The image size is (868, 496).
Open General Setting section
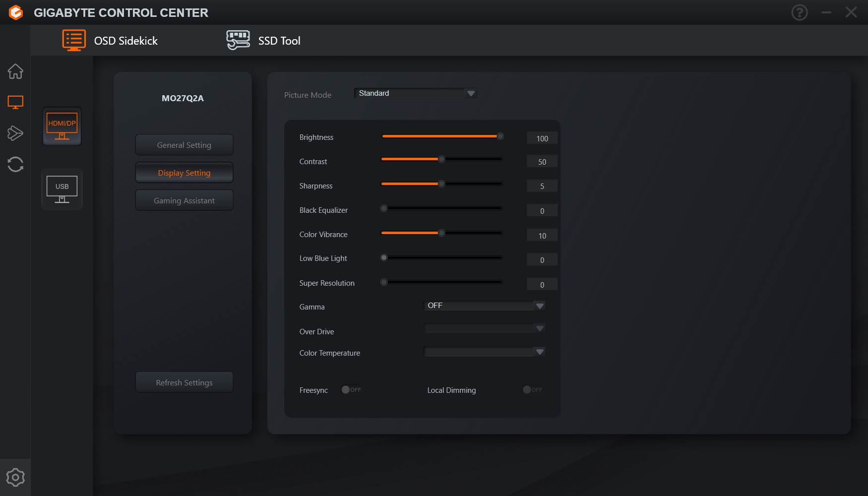[x=184, y=145]
